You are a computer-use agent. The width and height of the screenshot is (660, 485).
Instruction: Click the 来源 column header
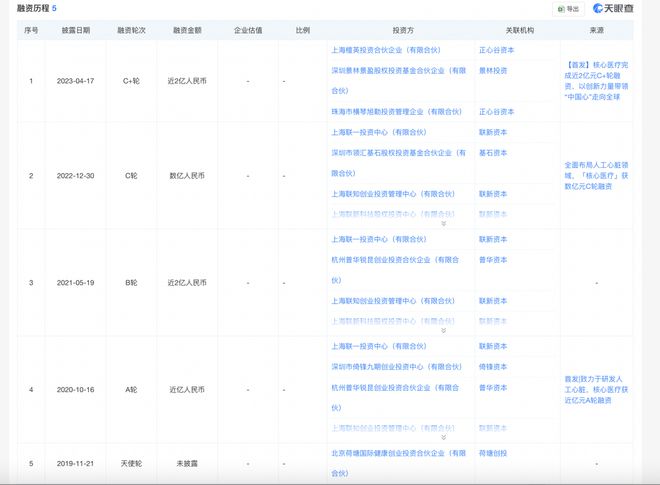[x=597, y=30]
